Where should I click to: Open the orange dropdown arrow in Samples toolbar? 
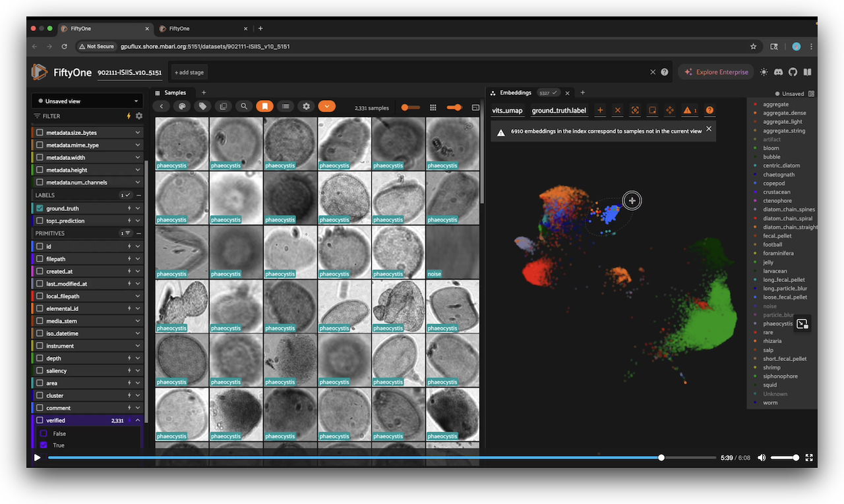326,106
